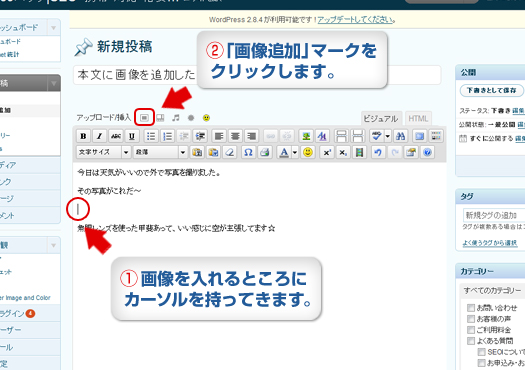Check the SEOについて subcategory
The height and width of the screenshot is (370, 525).
tap(481, 352)
